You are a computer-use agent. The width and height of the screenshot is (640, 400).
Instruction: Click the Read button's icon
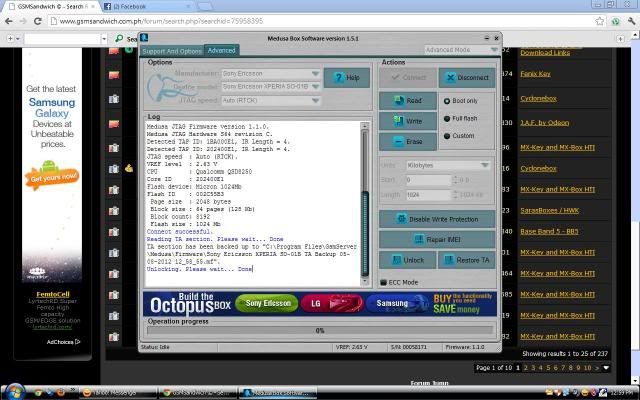398,100
